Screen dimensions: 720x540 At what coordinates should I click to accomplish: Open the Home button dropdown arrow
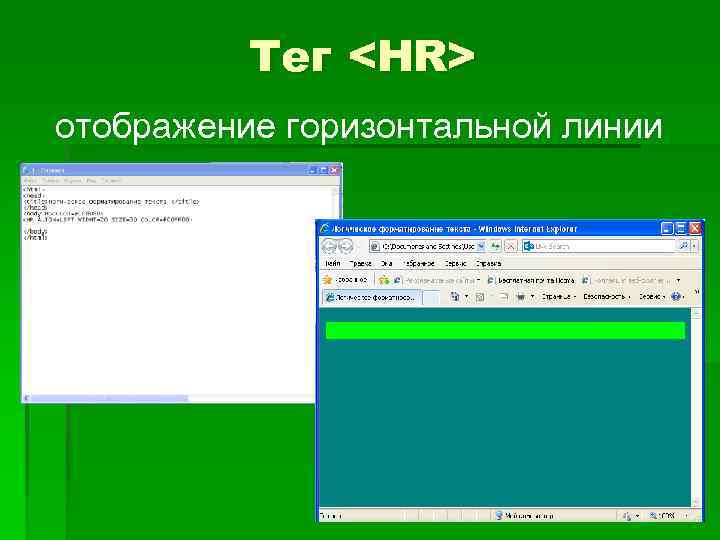click(x=467, y=297)
